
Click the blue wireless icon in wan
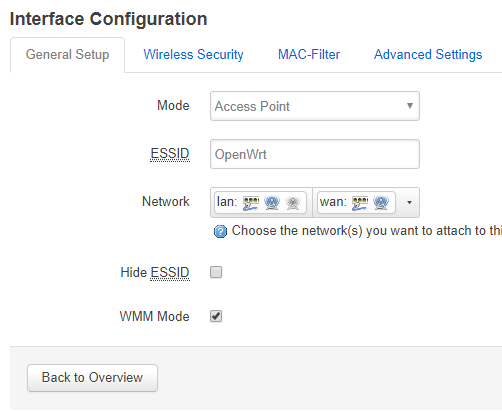[x=381, y=203]
